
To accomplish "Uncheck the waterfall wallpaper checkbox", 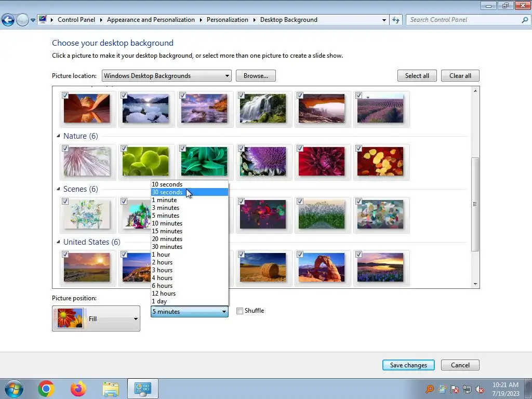I will tap(241, 96).
